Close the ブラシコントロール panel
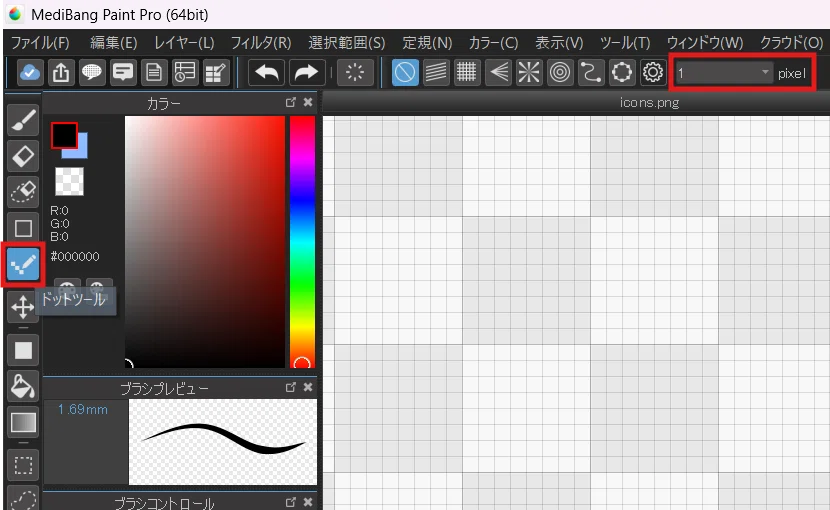This screenshot has width=830, height=510. (x=308, y=502)
